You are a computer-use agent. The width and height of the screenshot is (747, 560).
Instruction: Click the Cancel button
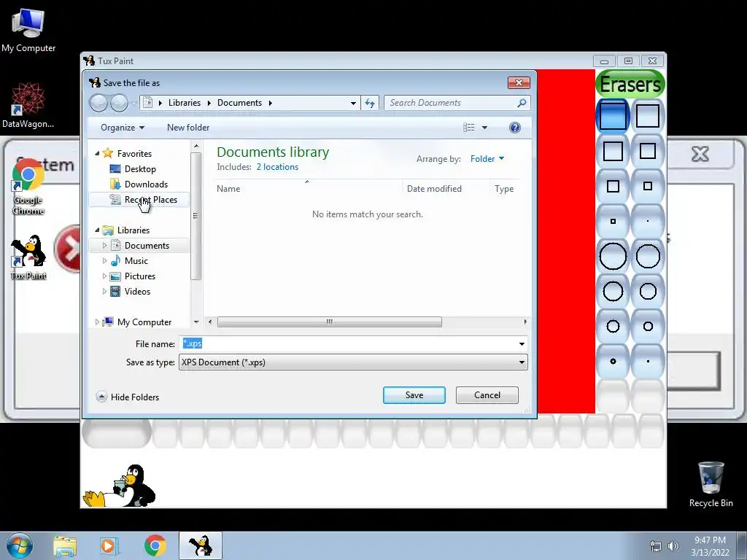point(487,395)
